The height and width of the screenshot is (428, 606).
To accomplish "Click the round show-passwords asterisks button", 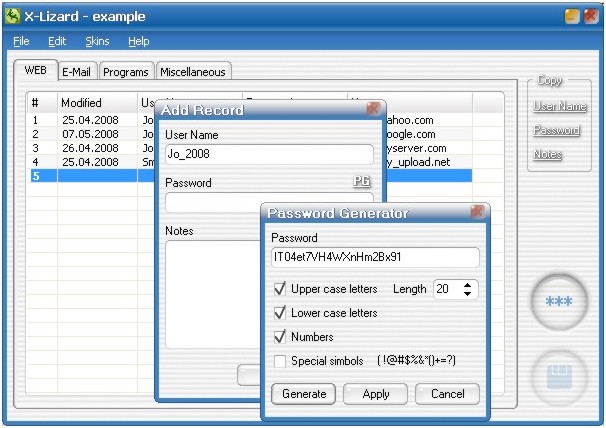I will 559,302.
